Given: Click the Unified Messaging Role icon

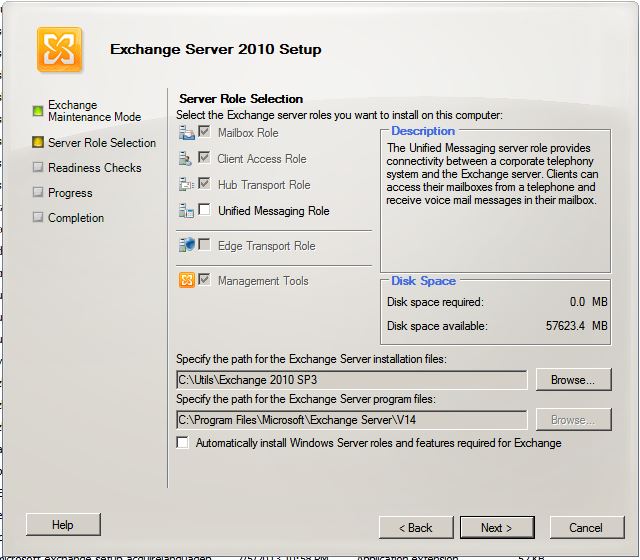Looking at the screenshot, I should [187, 211].
